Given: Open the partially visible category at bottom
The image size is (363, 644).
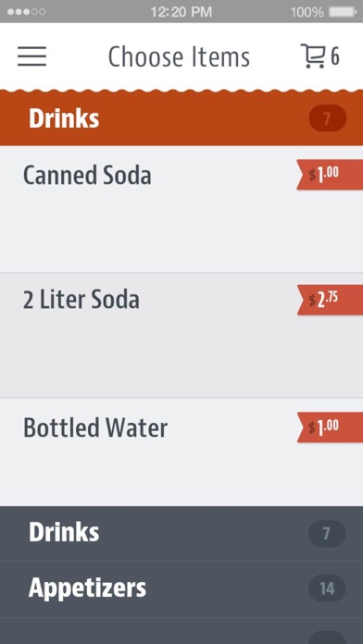Looking at the screenshot, I should pyautogui.click(x=181, y=630).
